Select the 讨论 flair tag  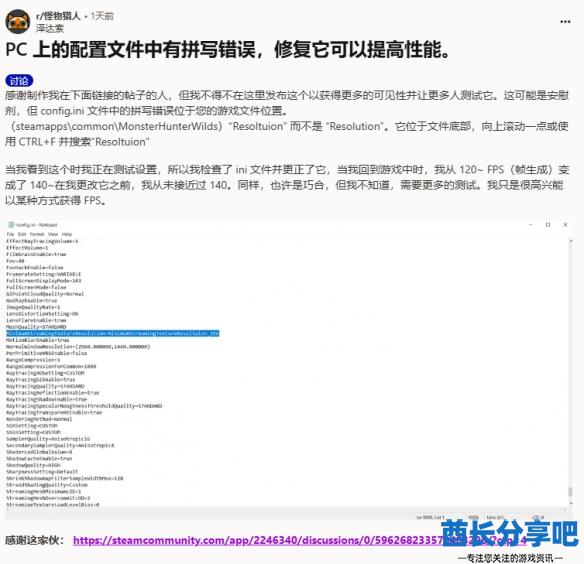click(19, 80)
